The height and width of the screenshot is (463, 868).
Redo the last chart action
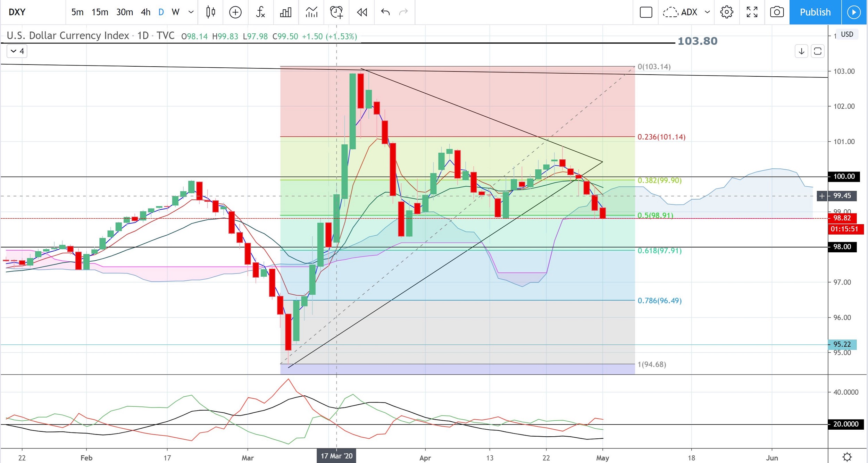pos(403,12)
